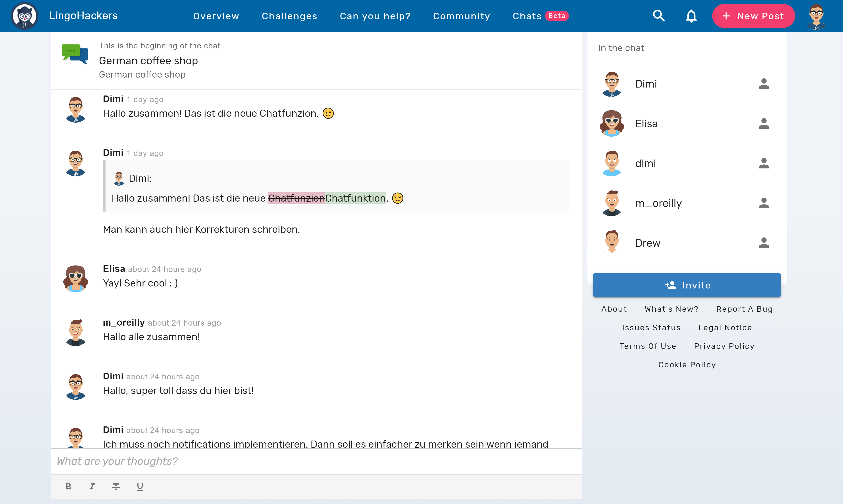Open the Report A Bug link
This screenshot has height=504, width=843.
(744, 309)
